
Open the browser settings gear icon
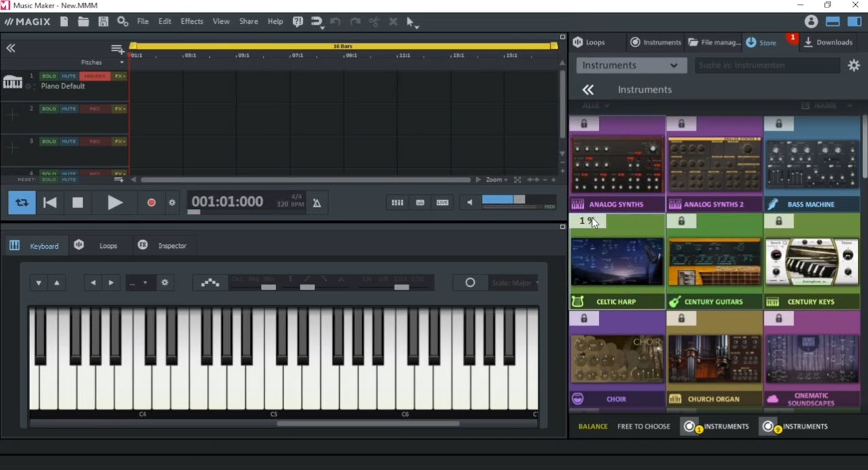(854, 65)
